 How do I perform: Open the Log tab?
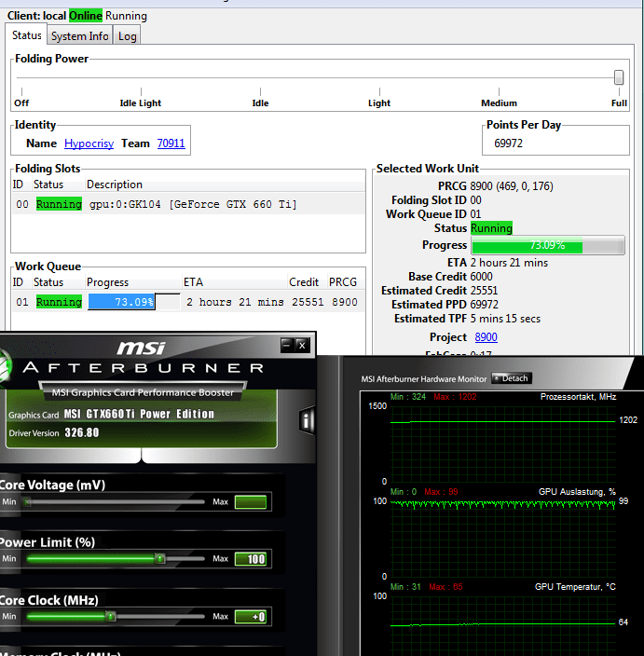coord(127,36)
